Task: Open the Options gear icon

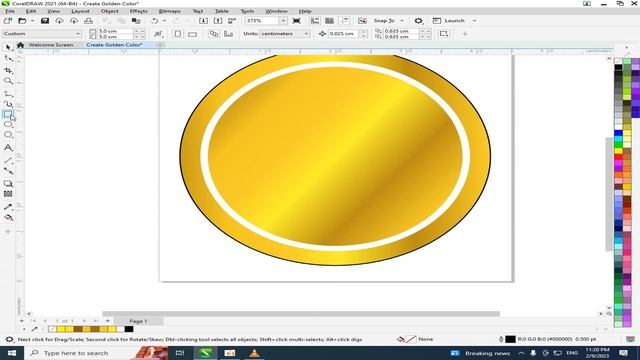Action: click(418, 21)
